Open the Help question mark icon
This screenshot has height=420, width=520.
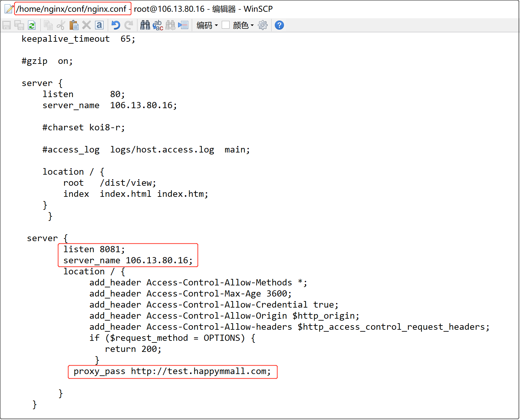[x=279, y=25]
